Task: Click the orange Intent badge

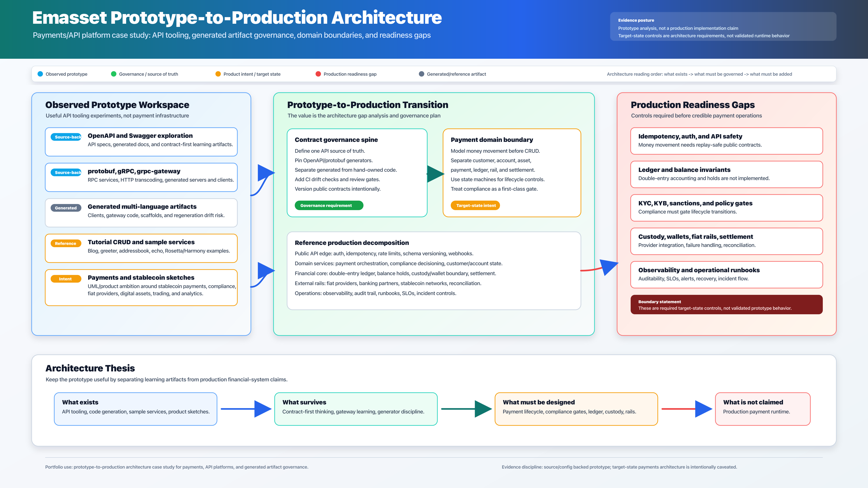Action: point(66,279)
